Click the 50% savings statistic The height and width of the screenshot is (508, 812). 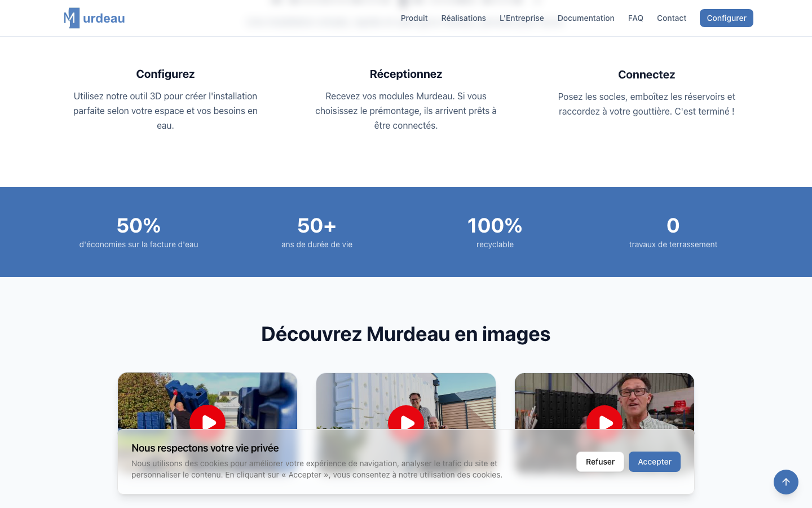(x=139, y=232)
